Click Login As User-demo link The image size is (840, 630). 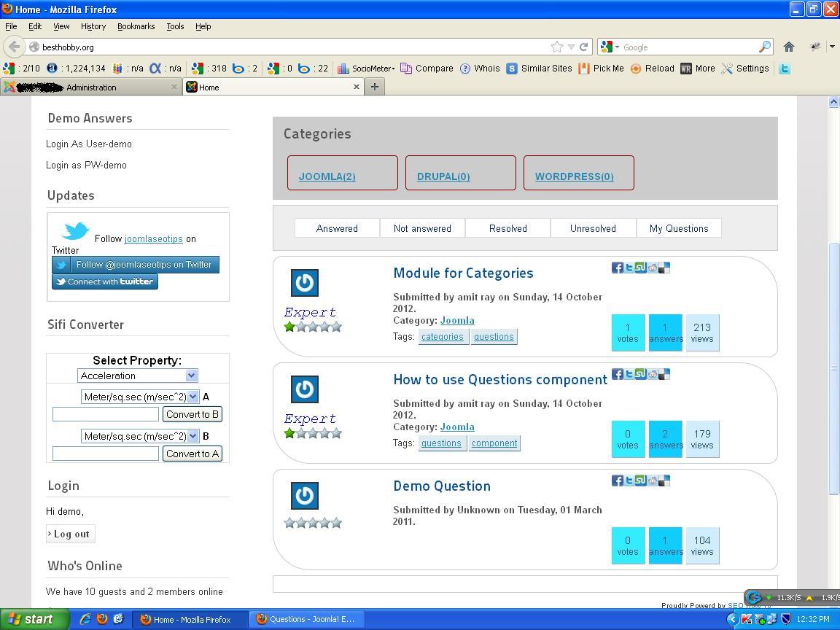(89, 144)
